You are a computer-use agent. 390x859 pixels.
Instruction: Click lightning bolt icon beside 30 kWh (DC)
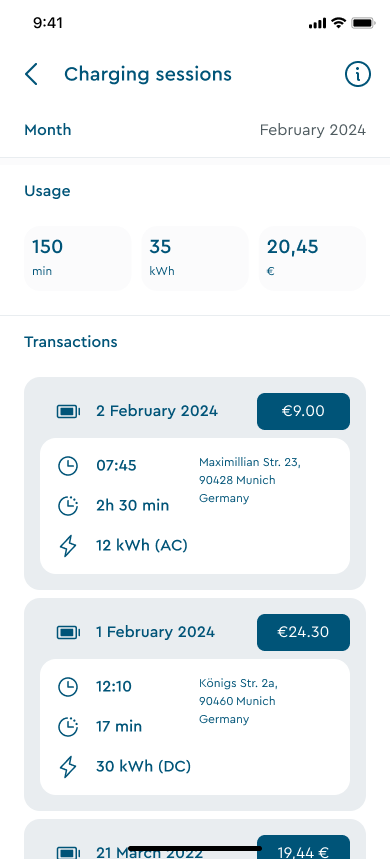68,766
